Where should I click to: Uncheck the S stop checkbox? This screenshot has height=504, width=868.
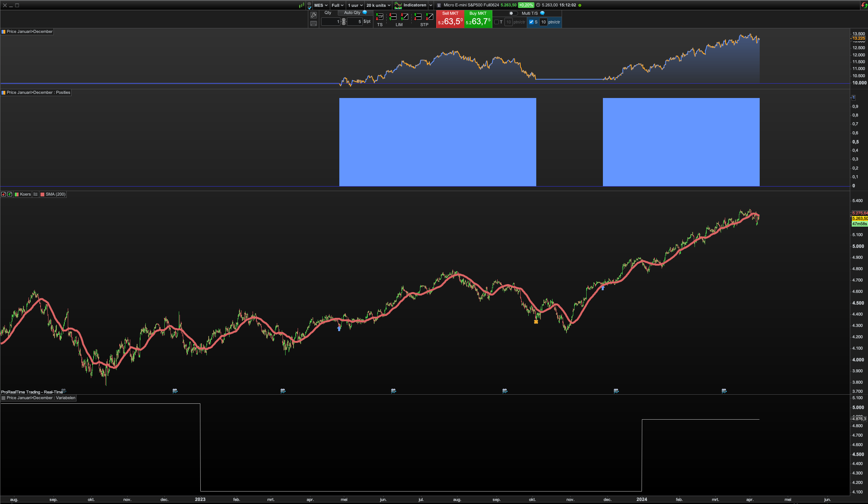pos(531,22)
